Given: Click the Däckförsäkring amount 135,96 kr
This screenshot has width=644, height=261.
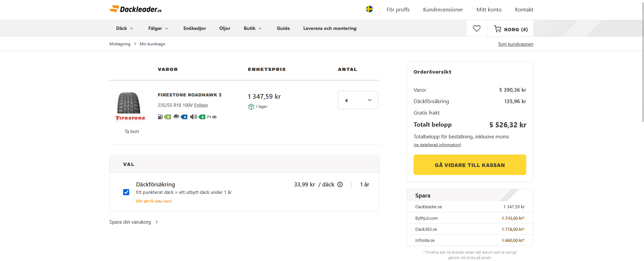Looking at the screenshot, I should [515, 101].
